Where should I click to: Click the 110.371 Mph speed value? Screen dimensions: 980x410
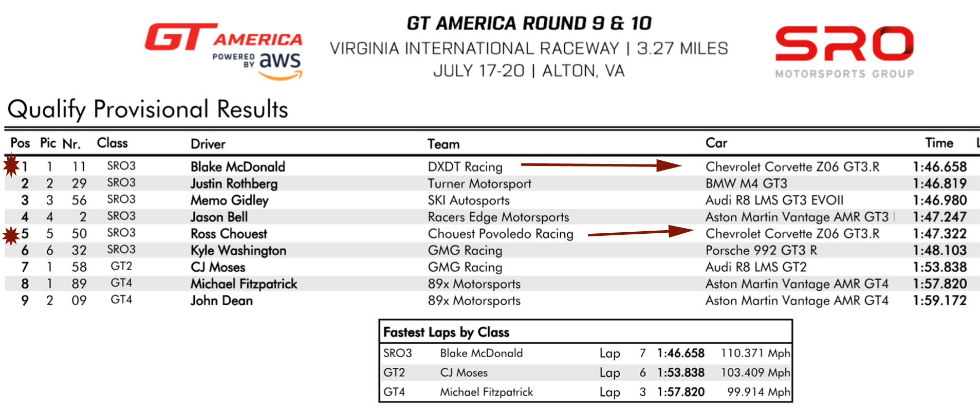[755, 353]
